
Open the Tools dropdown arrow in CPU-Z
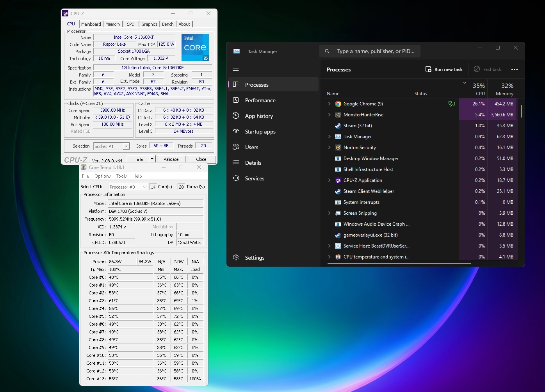pyautogui.click(x=152, y=159)
